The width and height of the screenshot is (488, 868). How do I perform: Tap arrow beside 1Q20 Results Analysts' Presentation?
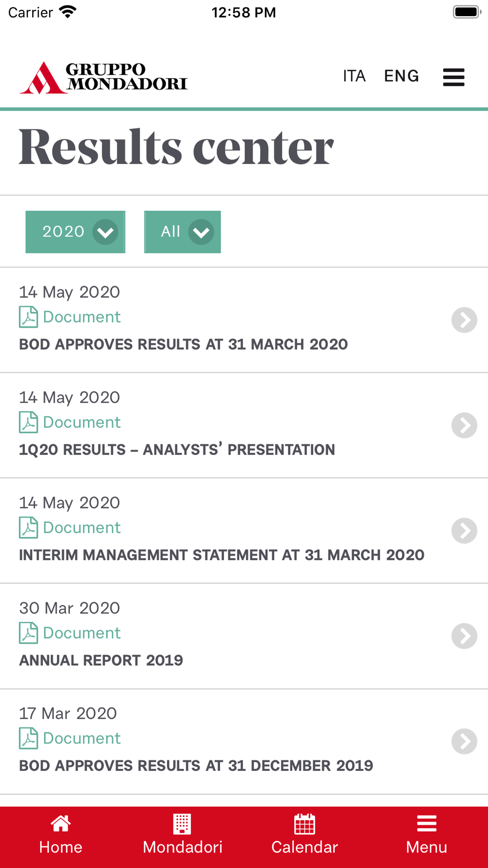coord(464,425)
